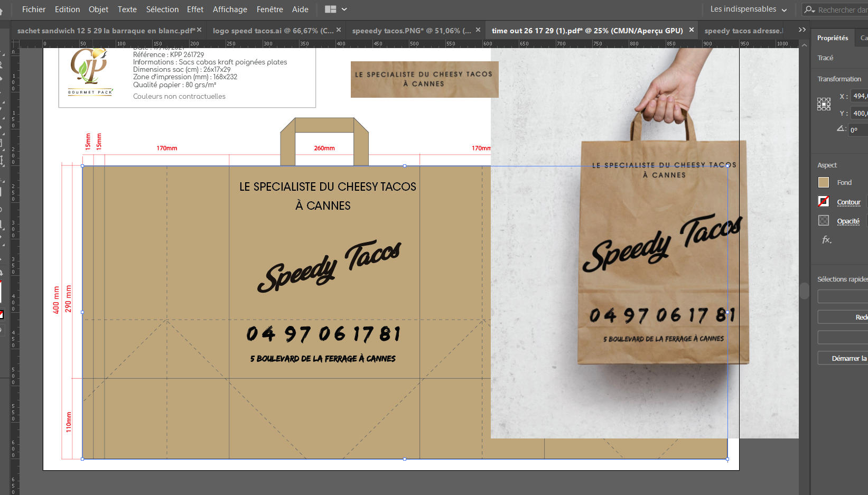Click the Y position field
The image size is (868, 495).
pos(860,113)
